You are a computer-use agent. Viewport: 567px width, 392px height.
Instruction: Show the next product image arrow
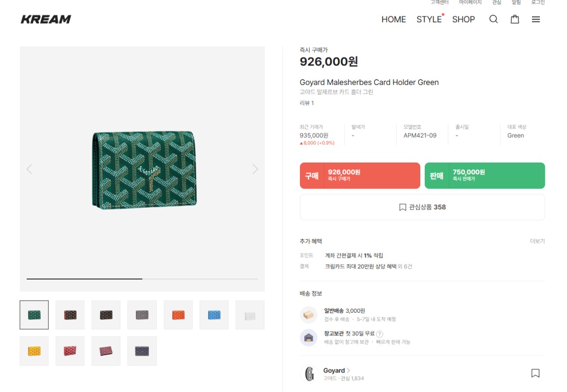pyautogui.click(x=255, y=169)
